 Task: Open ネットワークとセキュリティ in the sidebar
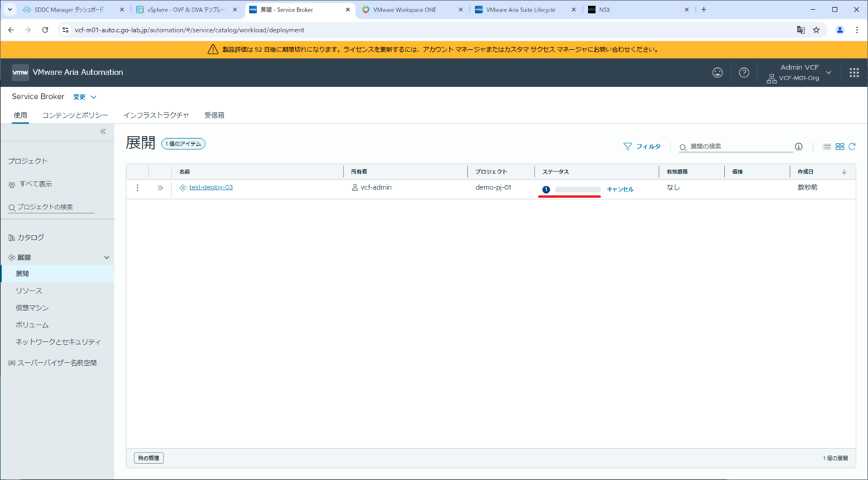(x=58, y=342)
